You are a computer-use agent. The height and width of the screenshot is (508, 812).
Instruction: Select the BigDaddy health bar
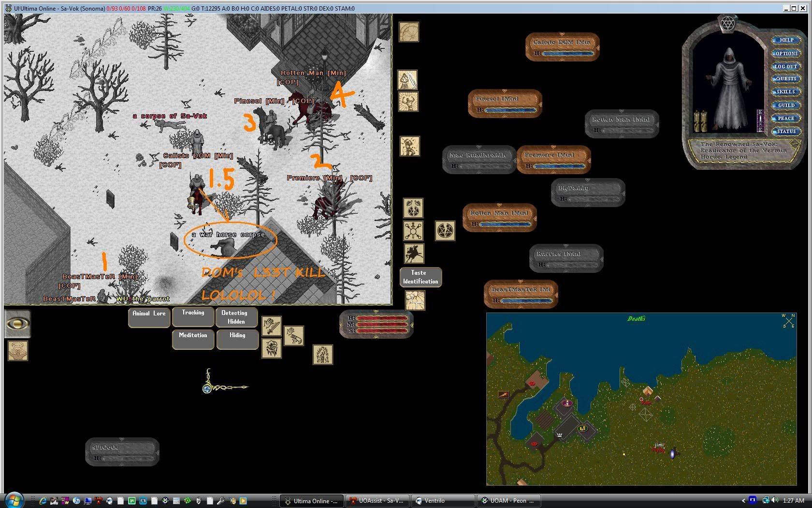(588, 192)
